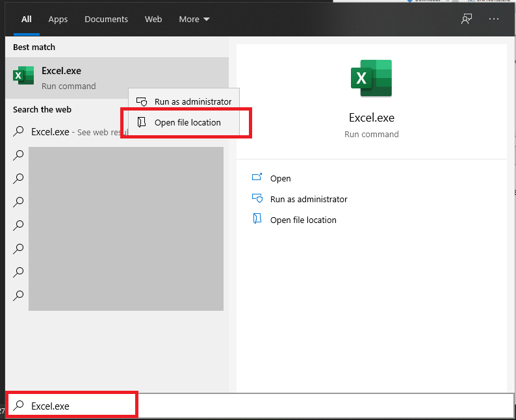Click the magnifier icon beside Excel.exe web result
Screen dimensions: 516x420
tap(18, 131)
